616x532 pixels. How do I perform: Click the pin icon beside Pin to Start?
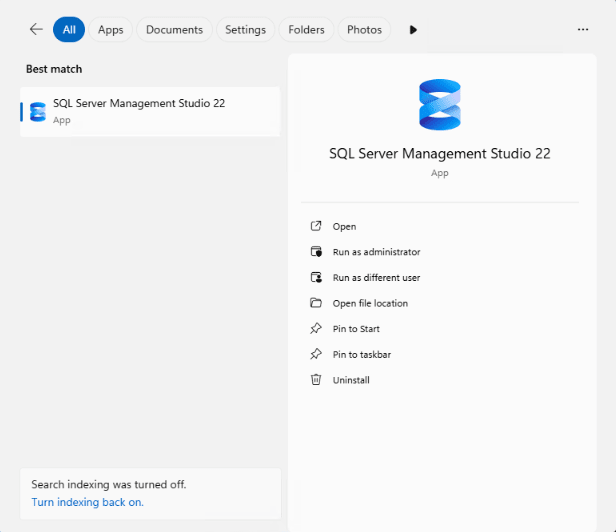click(x=316, y=328)
